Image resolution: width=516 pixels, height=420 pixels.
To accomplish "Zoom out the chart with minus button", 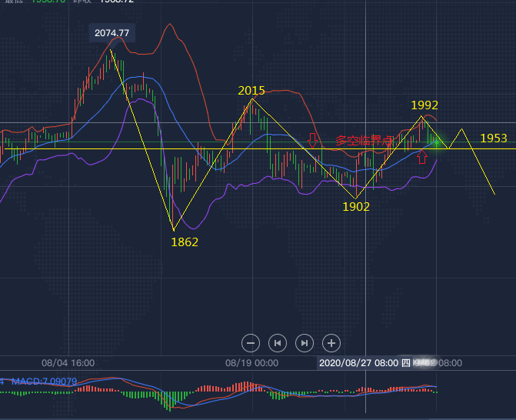I will (x=251, y=343).
